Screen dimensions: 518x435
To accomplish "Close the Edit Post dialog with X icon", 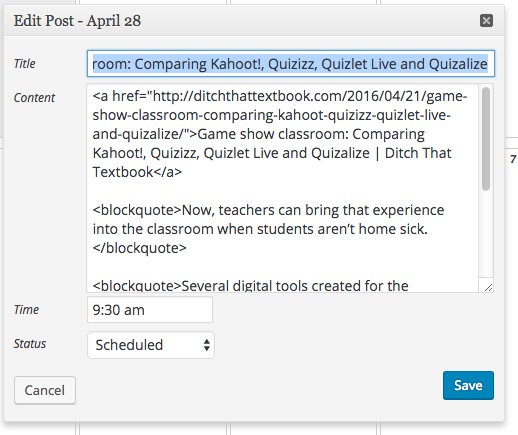I will coord(486,21).
